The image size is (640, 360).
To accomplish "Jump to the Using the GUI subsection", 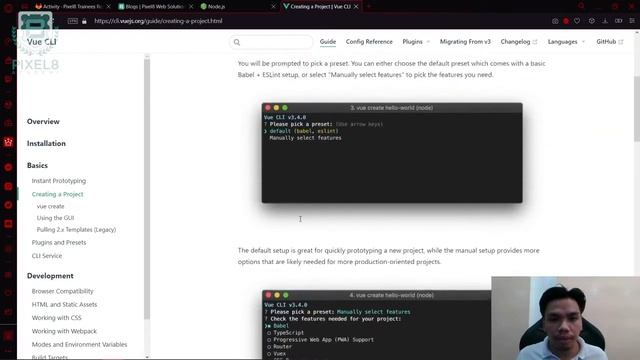I will (56, 218).
